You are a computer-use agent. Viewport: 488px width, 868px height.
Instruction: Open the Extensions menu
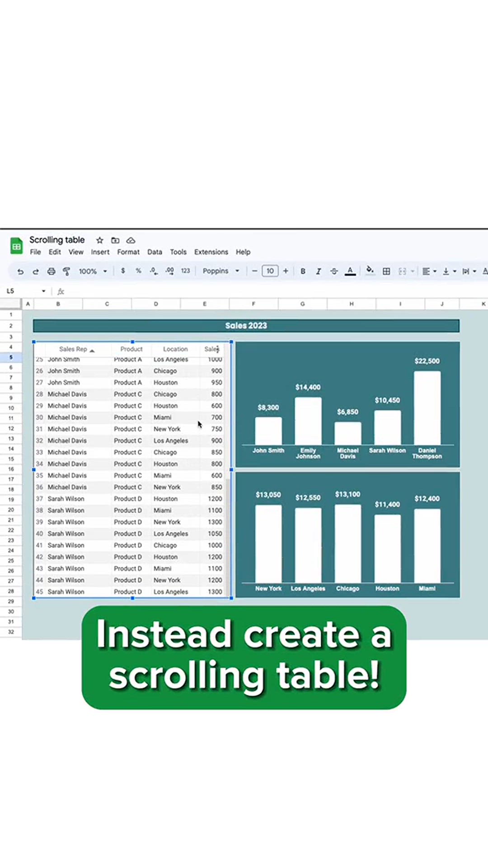click(211, 252)
